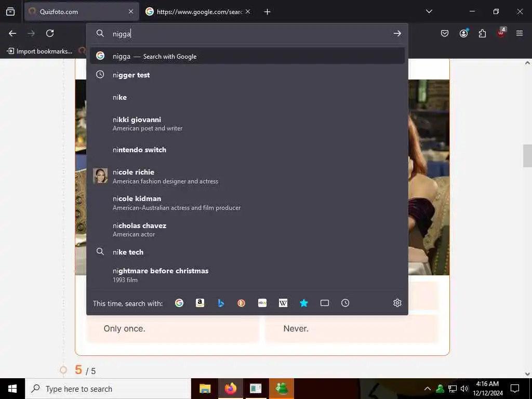Image resolution: width=532 pixels, height=399 pixels.
Task: Choose the "Only once." quiz answer
Action: click(x=172, y=328)
